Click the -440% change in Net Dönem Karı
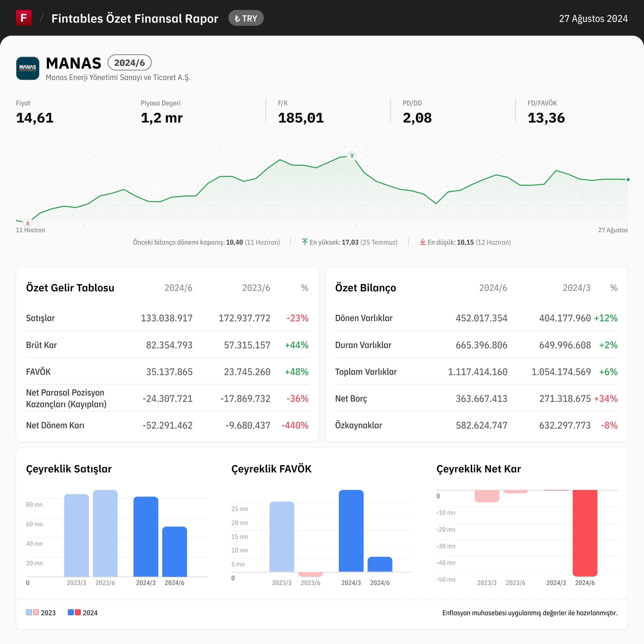This screenshot has width=644, height=644. point(295,425)
